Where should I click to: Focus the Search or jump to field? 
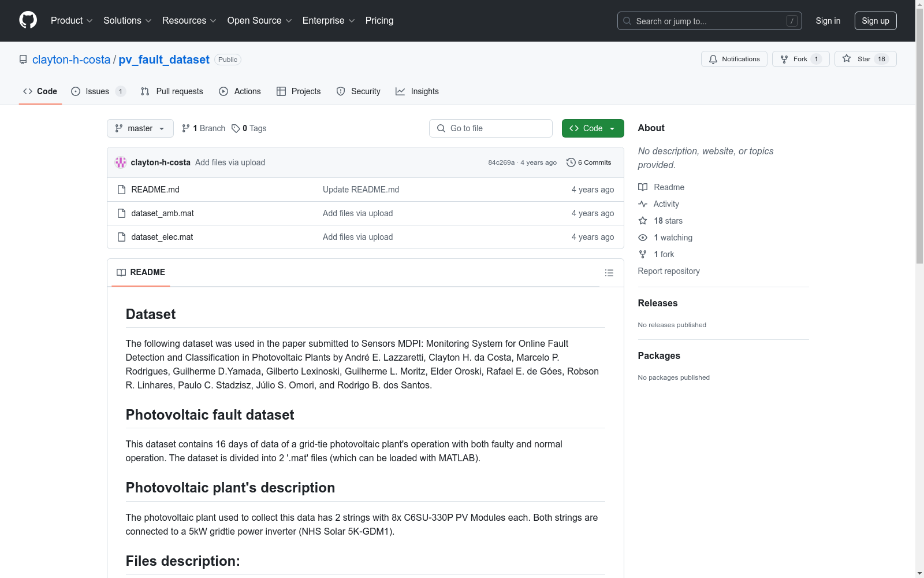click(x=710, y=21)
